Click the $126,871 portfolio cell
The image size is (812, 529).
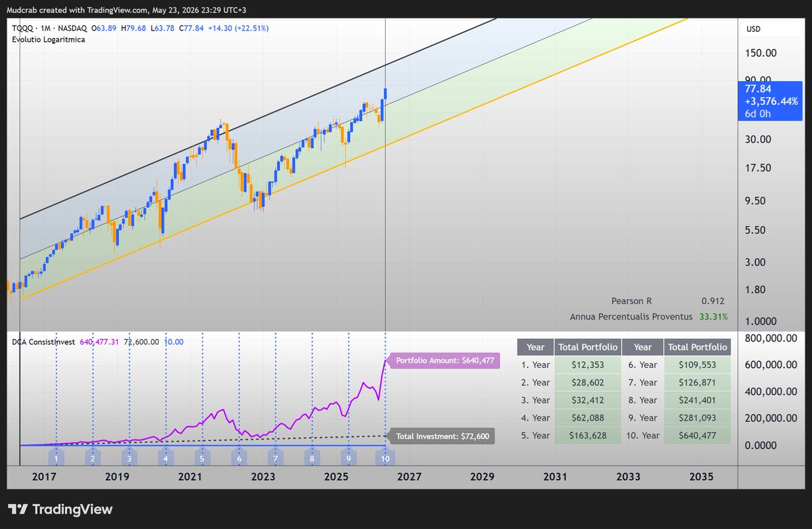coord(698,382)
